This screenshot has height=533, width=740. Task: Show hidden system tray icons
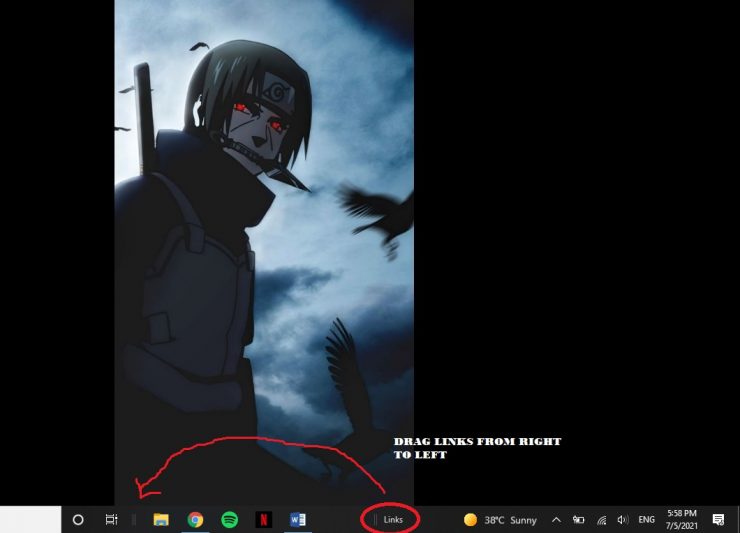click(x=556, y=520)
